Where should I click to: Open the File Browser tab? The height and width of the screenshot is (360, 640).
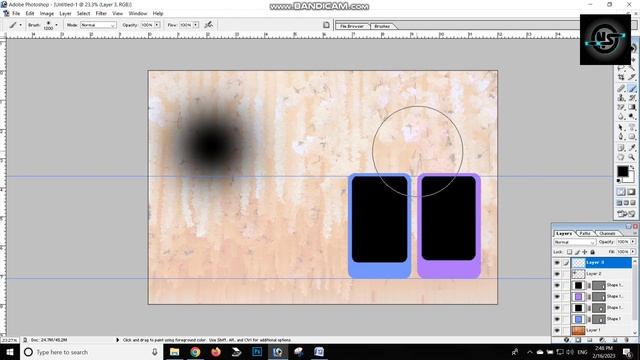click(352, 26)
